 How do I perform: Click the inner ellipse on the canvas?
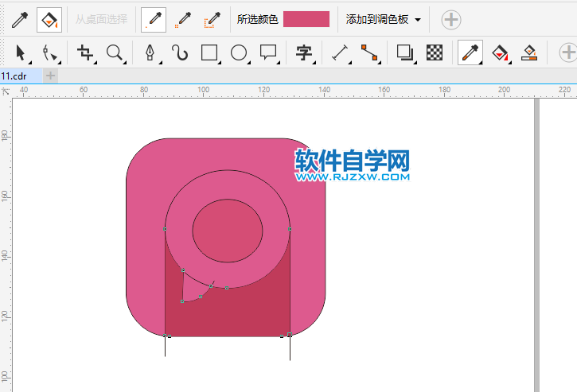pos(228,231)
